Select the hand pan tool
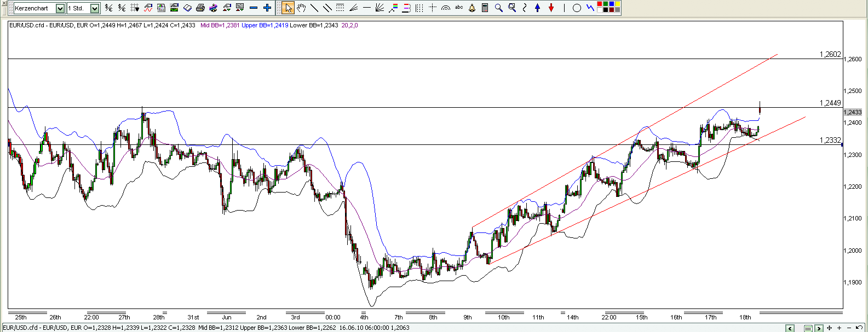The image size is (868, 332). (301, 8)
